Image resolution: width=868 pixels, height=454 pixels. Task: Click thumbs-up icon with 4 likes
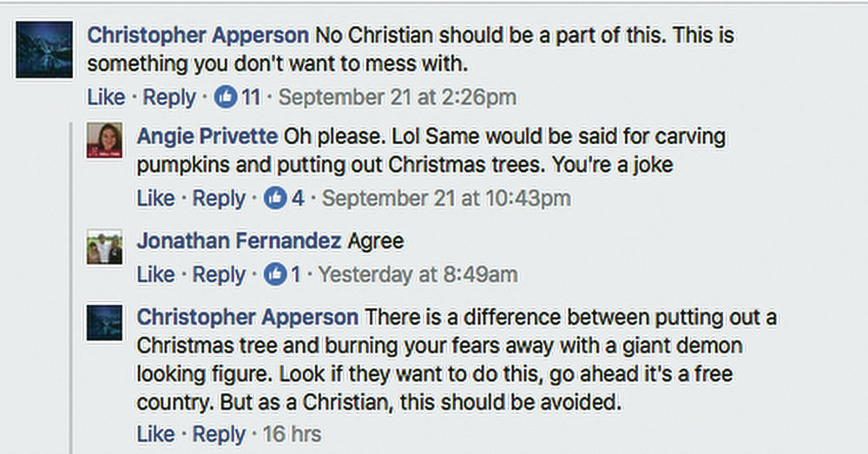click(275, 199)
